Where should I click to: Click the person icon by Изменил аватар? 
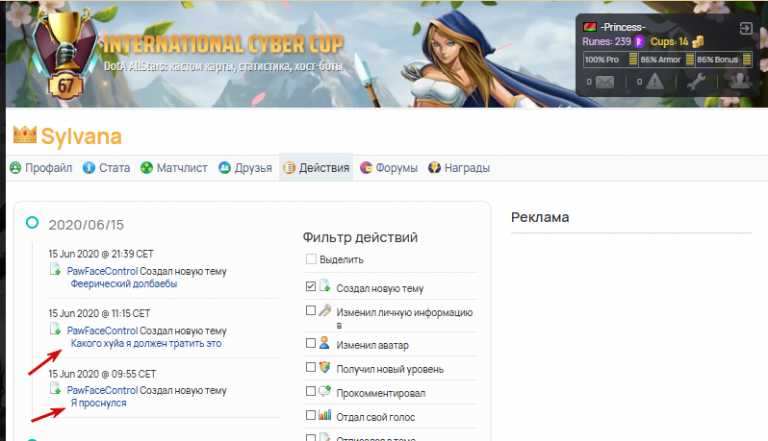[x=324, y=343]
